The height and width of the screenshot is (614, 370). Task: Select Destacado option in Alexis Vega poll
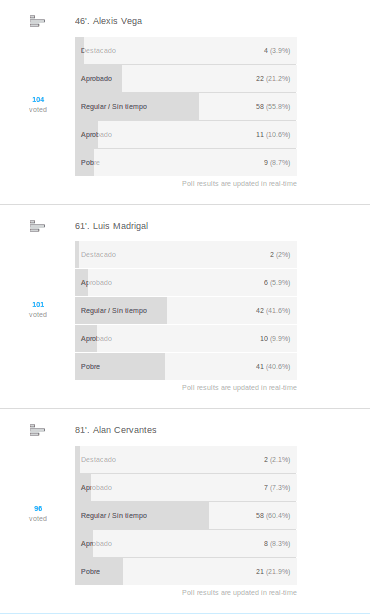click(186, 51)
